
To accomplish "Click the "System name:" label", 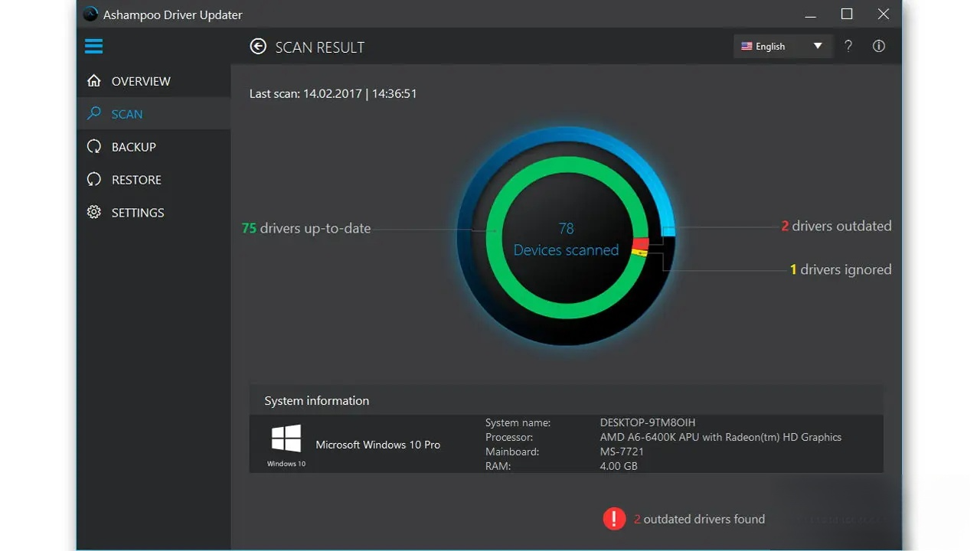I will [x=518, y=422].
